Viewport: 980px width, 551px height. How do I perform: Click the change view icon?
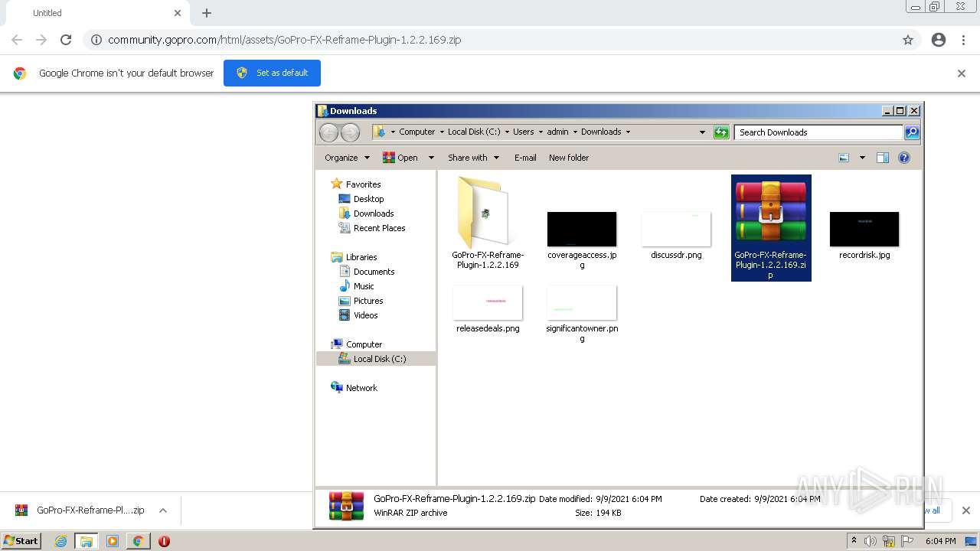point(844,158)
